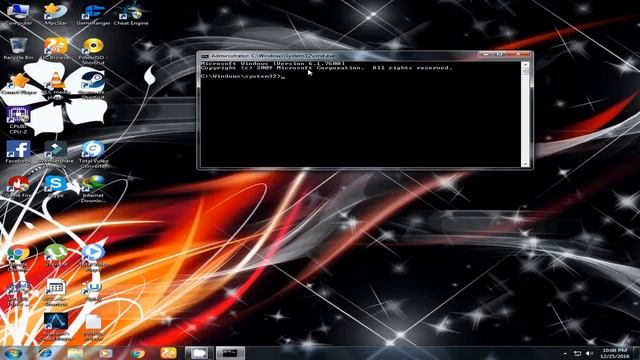Show hidden system tray icons
The image size is (640, 360).
[565, 353]
